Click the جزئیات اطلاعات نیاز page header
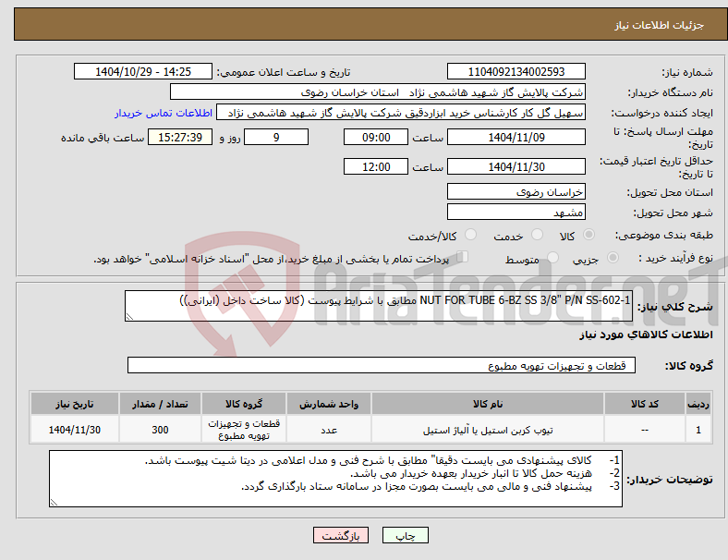The width and height of the screenshot is (728, 560). coord(660,25)
